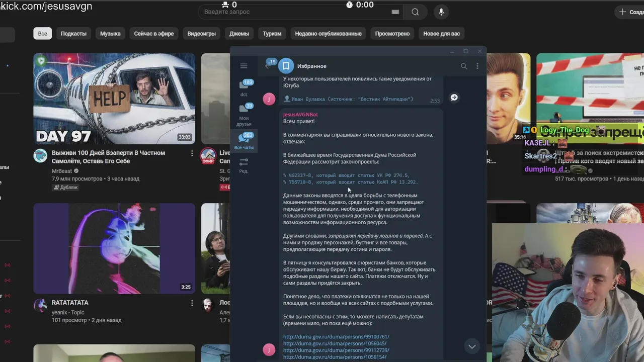This screenshot has width=644, height=362.
Task: Select the Джемы filter chip
Action: [239, 34]
